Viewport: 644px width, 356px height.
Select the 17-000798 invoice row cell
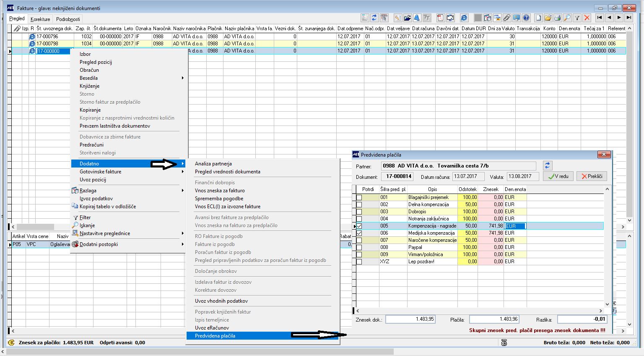[55, 44]
